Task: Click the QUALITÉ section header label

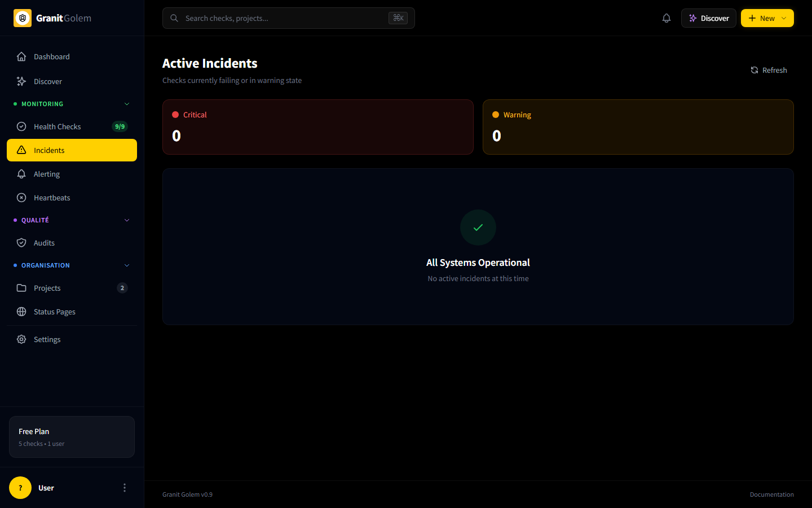Action: 35,220
